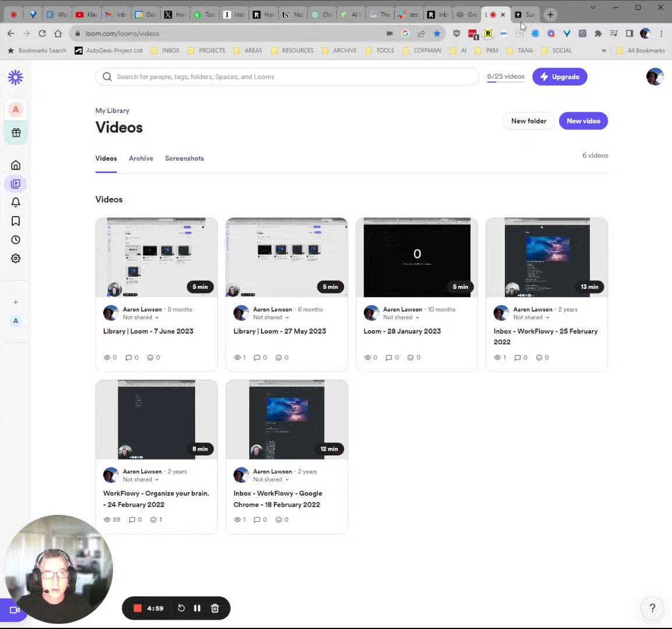Open Chrome side panel icon
This screenshot has height=629, width=672.
click(629, 33)
